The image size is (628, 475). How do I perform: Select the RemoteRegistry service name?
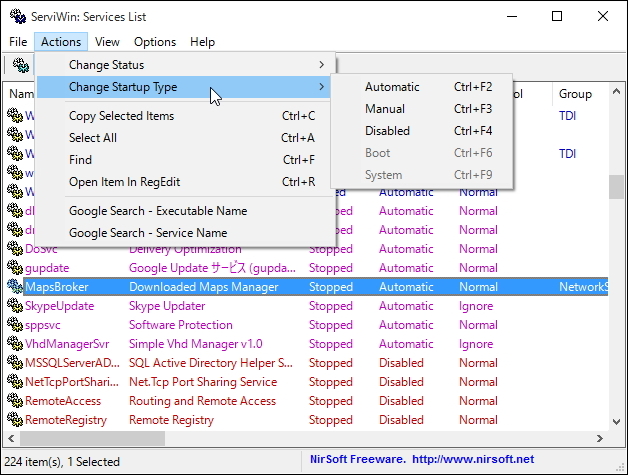pos(66,420)
